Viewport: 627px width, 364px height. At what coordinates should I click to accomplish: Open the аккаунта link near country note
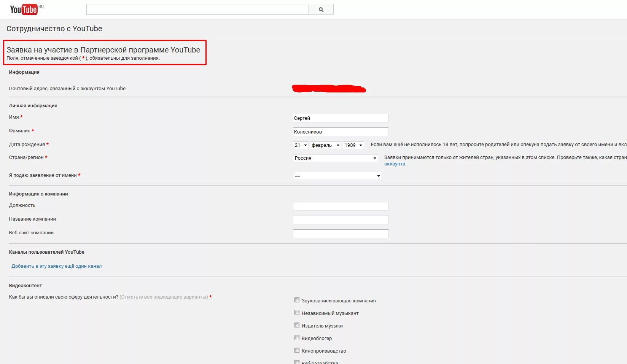click(395, 164)
